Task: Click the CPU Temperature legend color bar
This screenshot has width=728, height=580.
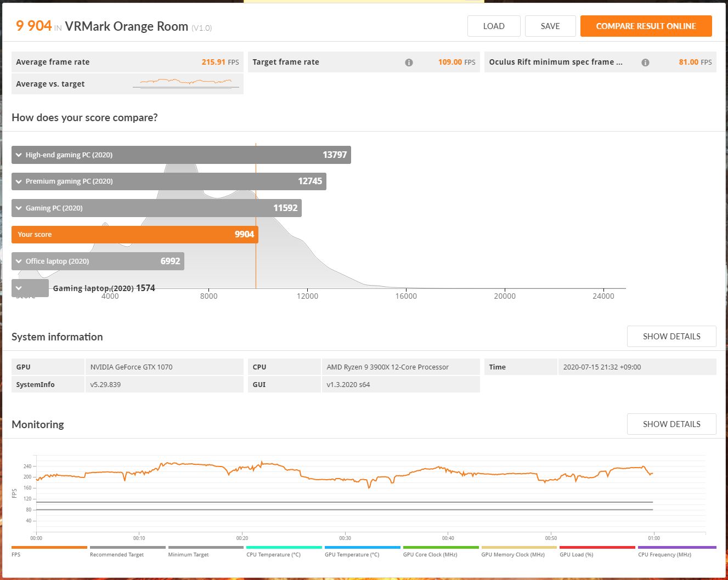Action: (284, 547)
